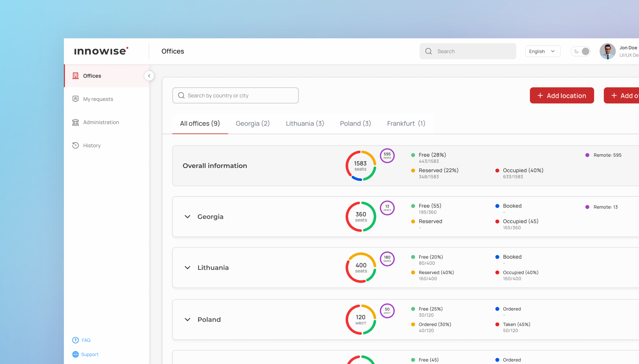Click the magnifier icon in top search
This screenshot has width=639, height=364.
(428, 51)
